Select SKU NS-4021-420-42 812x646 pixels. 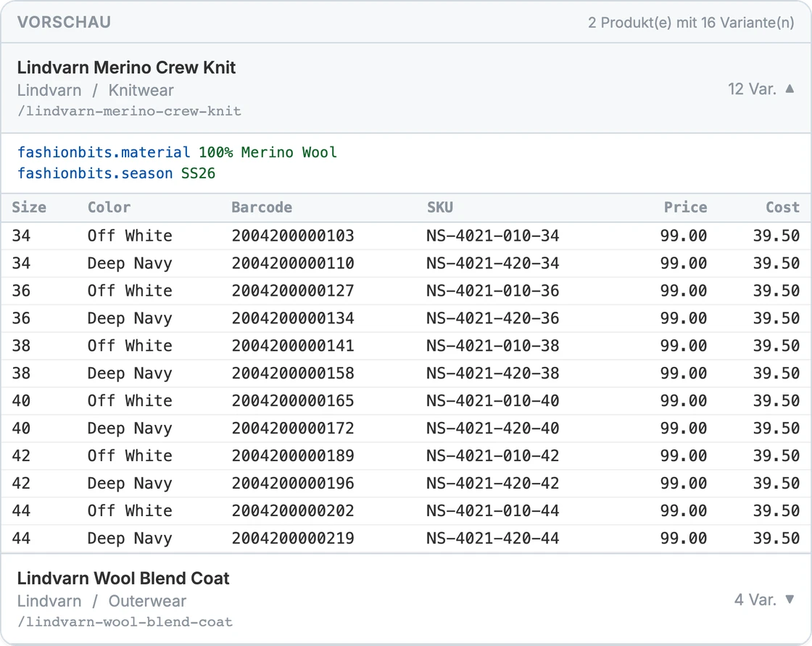coord(493,483)
